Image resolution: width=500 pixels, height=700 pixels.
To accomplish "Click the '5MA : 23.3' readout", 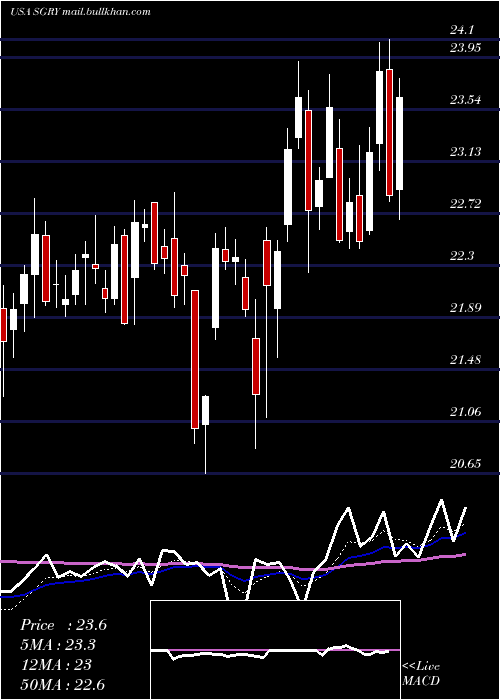I will pyautogui.click(x=58, y=645).
